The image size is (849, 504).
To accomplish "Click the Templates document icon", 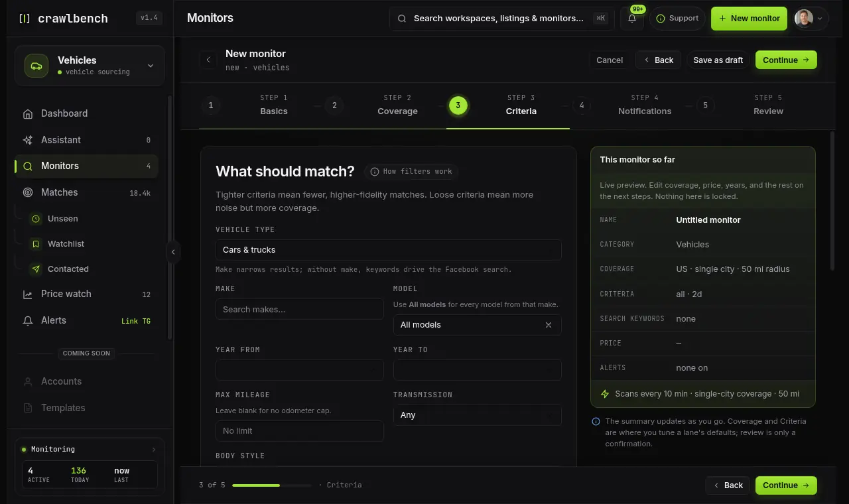I will click(x=28, y=408).
